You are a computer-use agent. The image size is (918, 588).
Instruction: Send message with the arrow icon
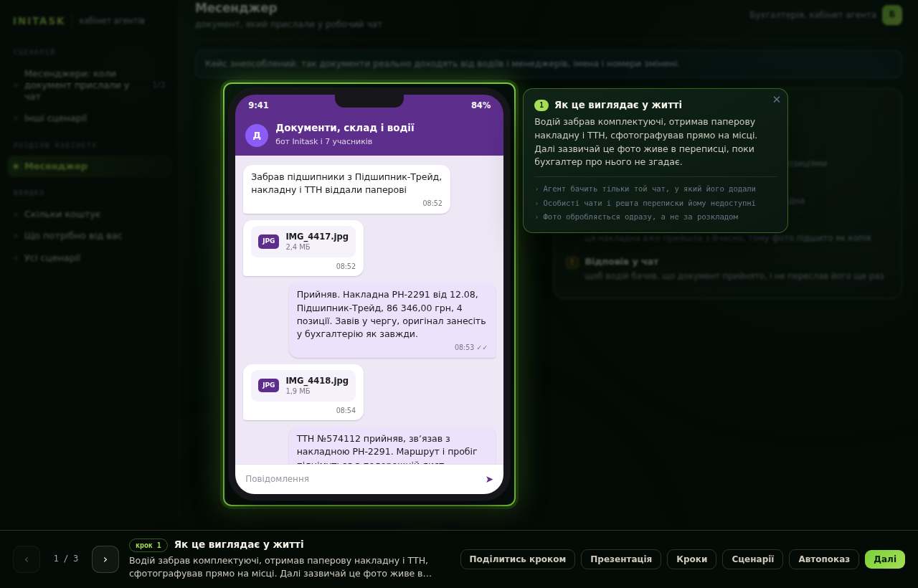coord(489,479)
